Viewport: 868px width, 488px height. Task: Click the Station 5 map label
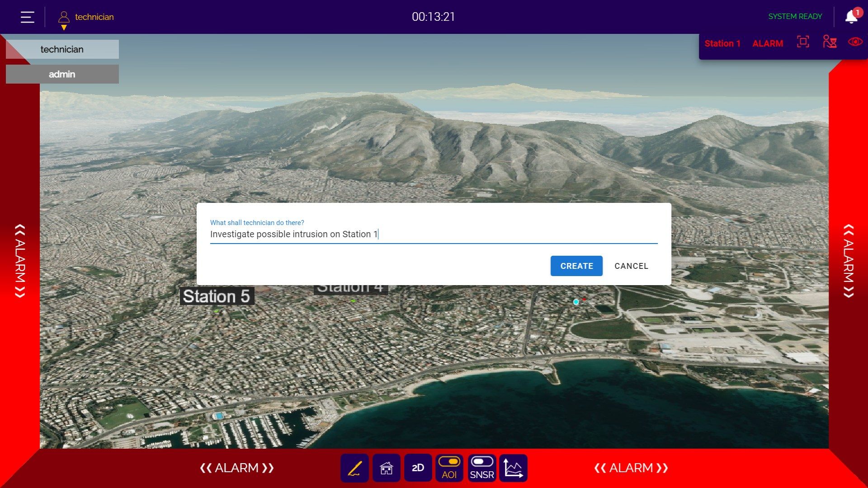click(217, 296)
